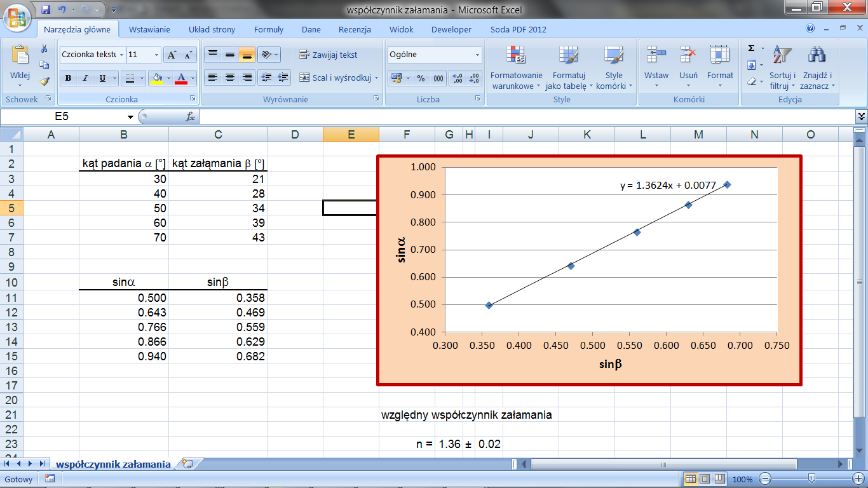
Task: Align text to middle
Action: 230,54
